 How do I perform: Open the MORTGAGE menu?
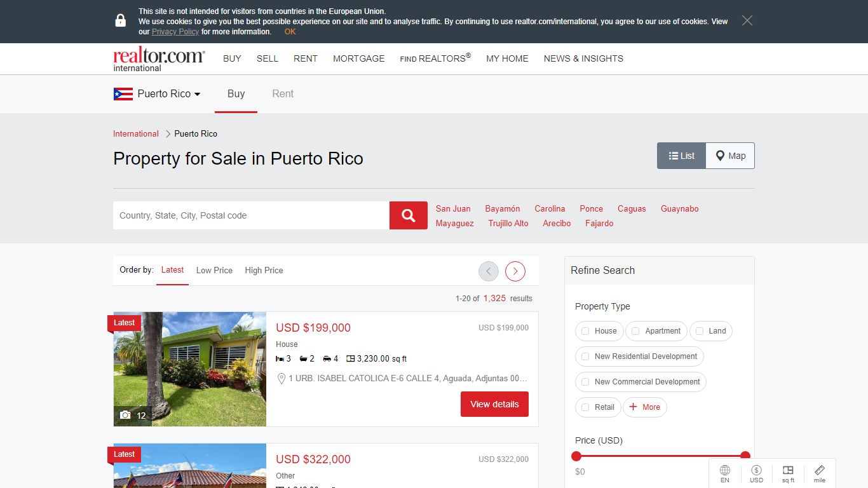[359, 58]
